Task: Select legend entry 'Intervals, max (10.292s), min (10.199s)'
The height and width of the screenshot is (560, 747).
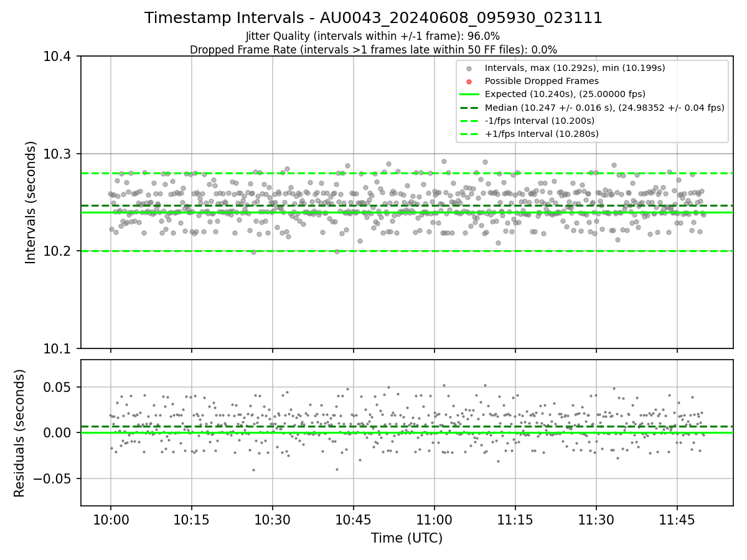Action: click(x=575, y=68)
